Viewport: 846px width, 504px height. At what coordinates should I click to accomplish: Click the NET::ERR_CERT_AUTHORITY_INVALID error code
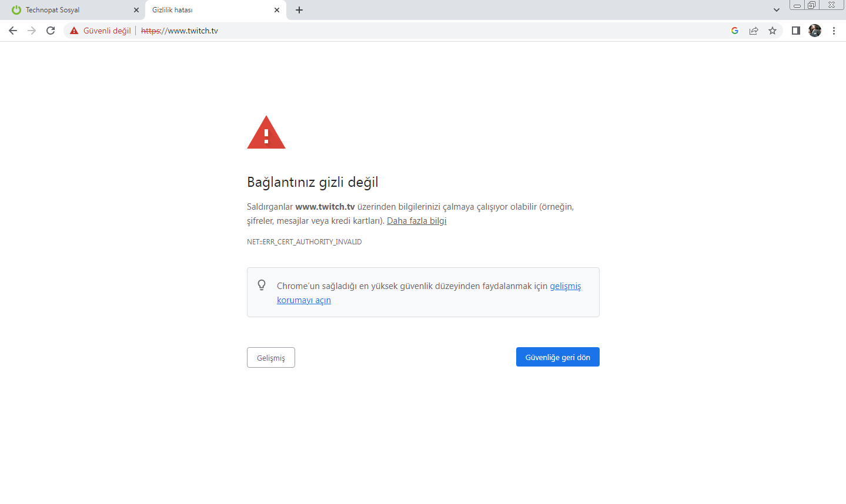click(x=305, y=242)
